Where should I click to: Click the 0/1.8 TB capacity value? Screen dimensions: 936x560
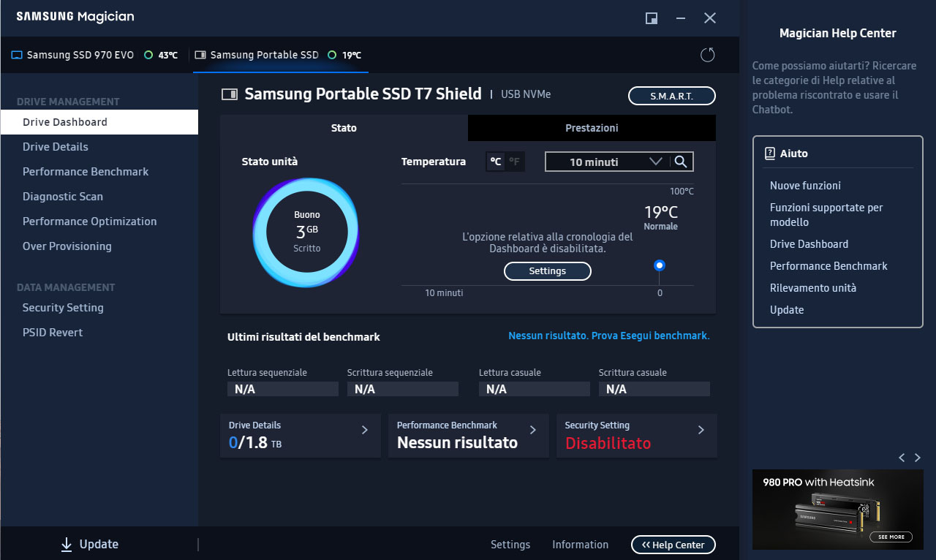click(255, 443)
